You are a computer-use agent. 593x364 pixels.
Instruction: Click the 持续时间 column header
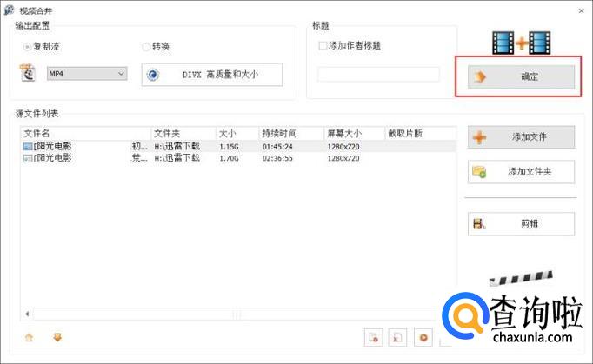click(x=291, y=133)
